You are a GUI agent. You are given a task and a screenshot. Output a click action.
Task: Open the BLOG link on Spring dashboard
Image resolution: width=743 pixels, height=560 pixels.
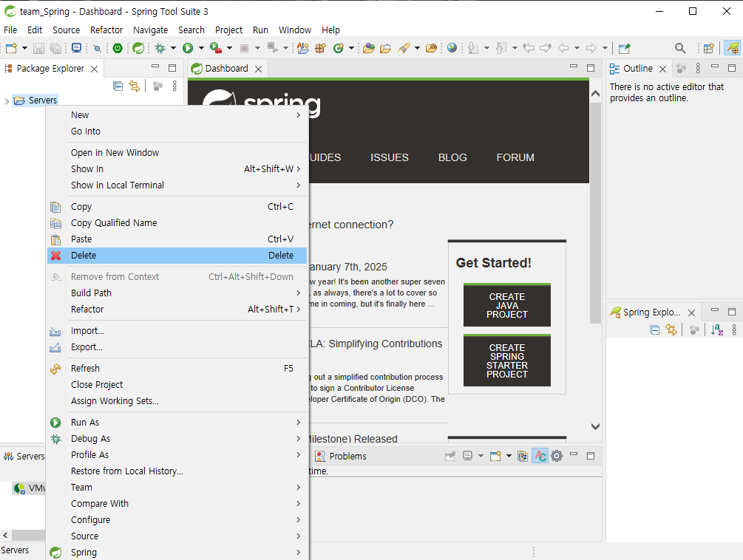coord(452,157)
